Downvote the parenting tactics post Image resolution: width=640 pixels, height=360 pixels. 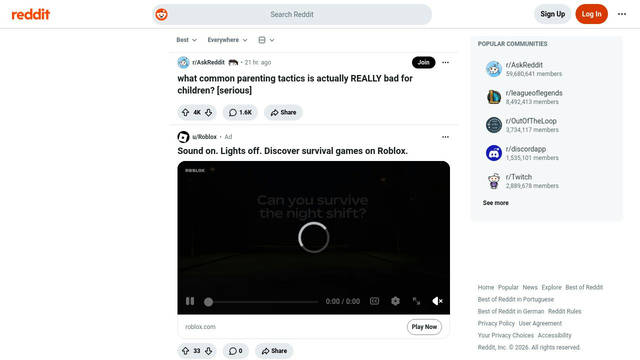(209, 112)
